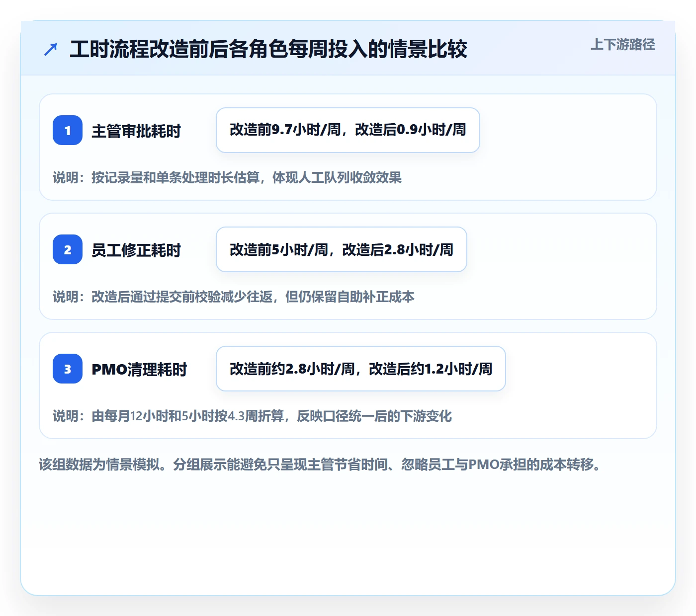Viewport: 696px width, 616px height.
Task: Click the arrow icon beside the title
Action: 51,49
